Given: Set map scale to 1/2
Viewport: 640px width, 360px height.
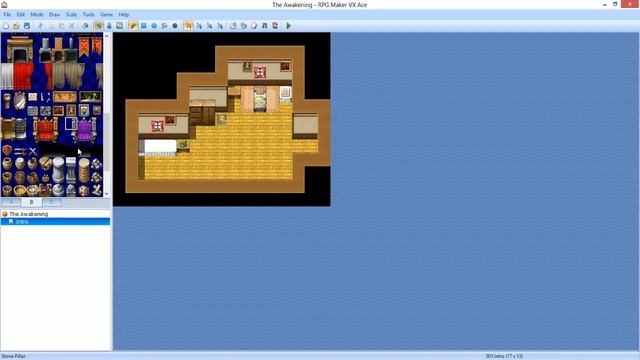Looking at the screenshot, I should click(x=199, y=26).
